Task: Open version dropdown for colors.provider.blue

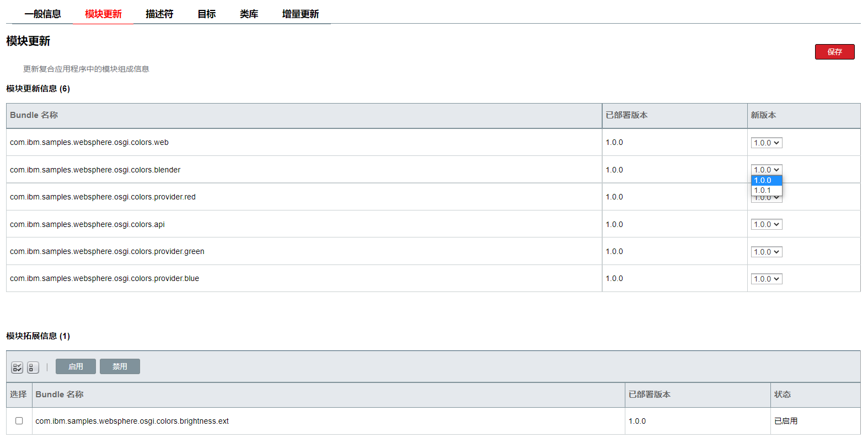Action: 766,279
